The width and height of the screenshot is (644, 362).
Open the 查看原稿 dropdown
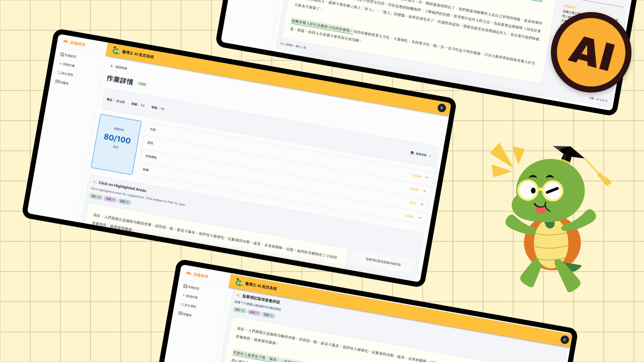point(421,154)
